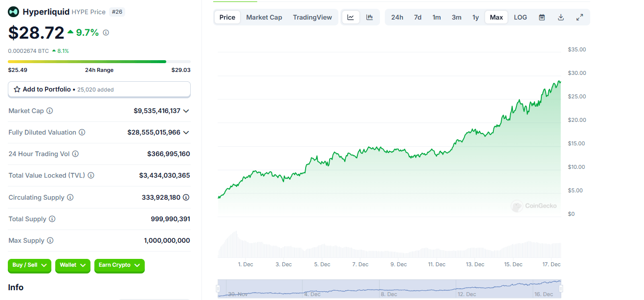Expand the chart to fullscreen
This screenshot has width=644, height=300.
(x=580, y=17)
